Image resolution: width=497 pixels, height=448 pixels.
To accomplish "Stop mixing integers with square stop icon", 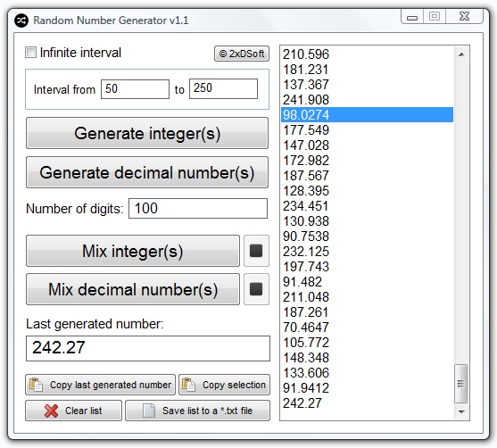I will [256, 251].
